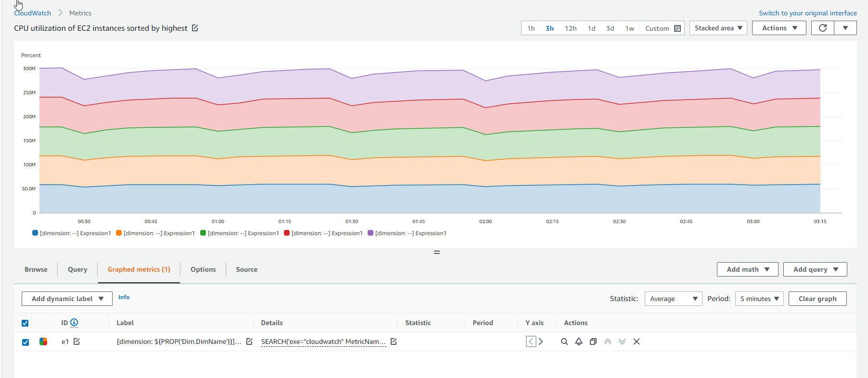Select the 3d time range
This screenshot has width=868, height=378.
(610, 28)
